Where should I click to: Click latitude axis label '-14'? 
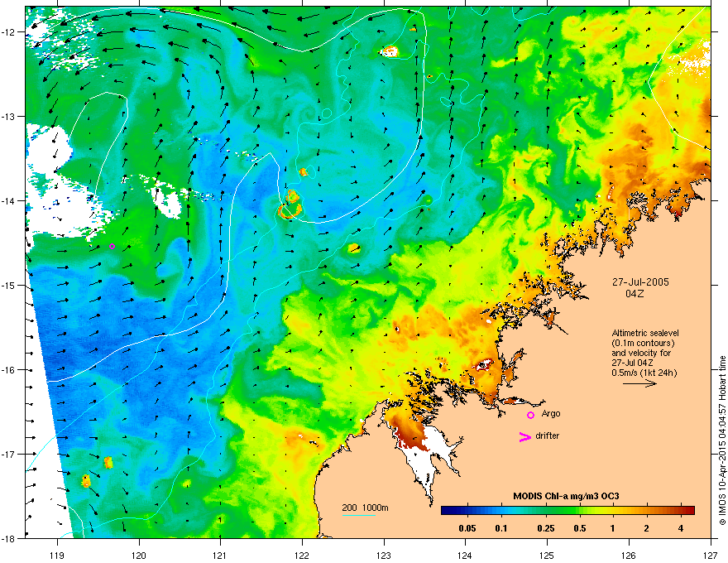coord(8,201)
